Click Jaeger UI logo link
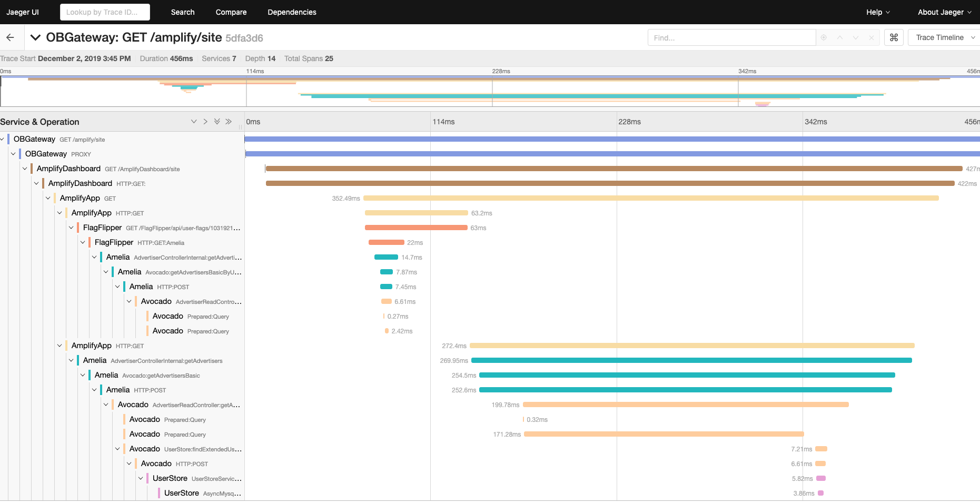 (x=23, y=12)
